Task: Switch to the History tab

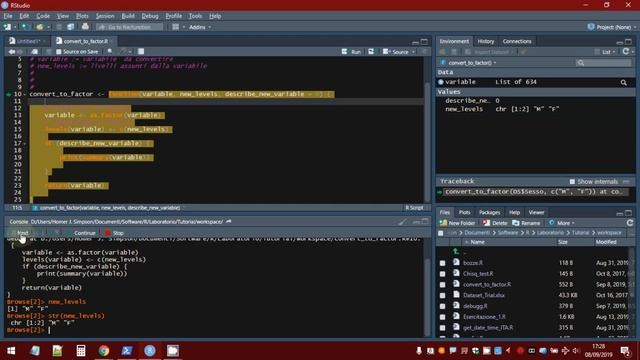Action: [485, 41]
